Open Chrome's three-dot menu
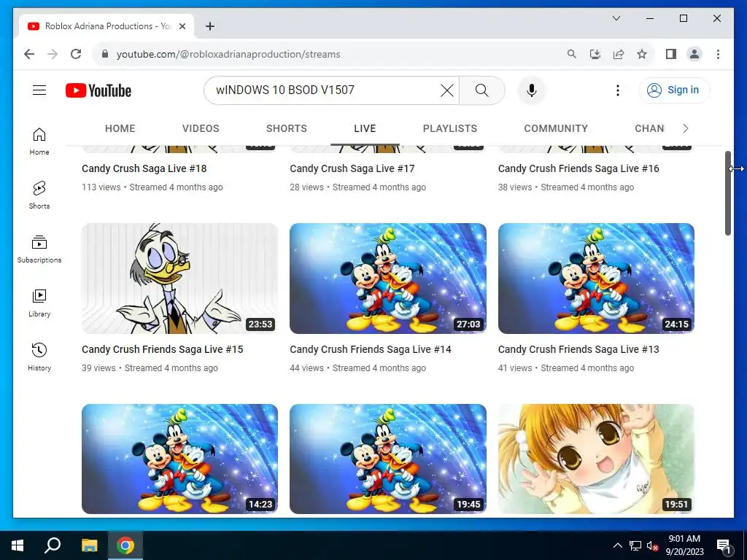This screenshot has height=560, width=747. point(718,54)
